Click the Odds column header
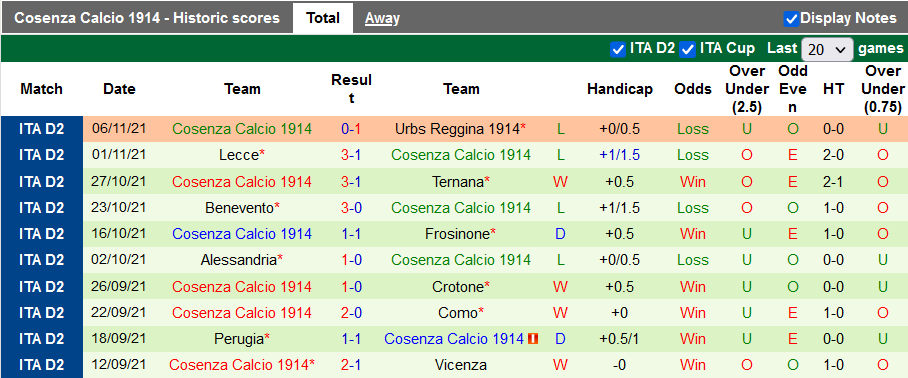 point(693,89)
